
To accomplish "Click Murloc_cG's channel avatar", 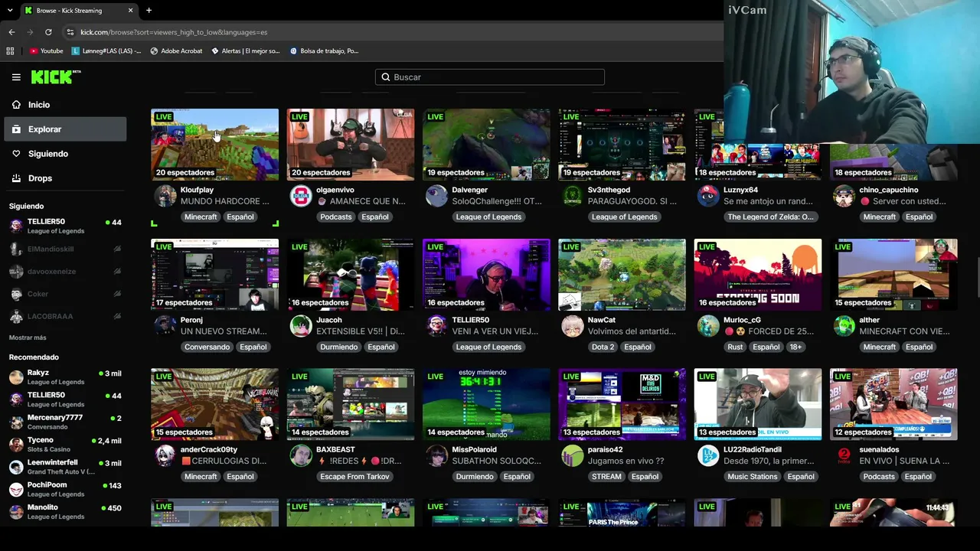I will (708, 326).
